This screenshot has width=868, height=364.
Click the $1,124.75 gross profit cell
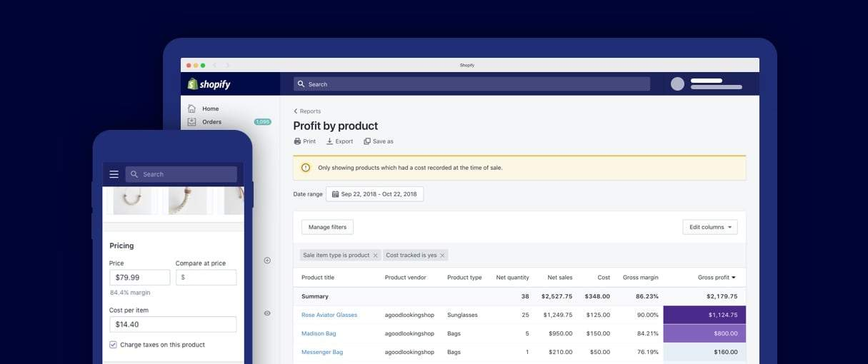[x=704, y=315]
